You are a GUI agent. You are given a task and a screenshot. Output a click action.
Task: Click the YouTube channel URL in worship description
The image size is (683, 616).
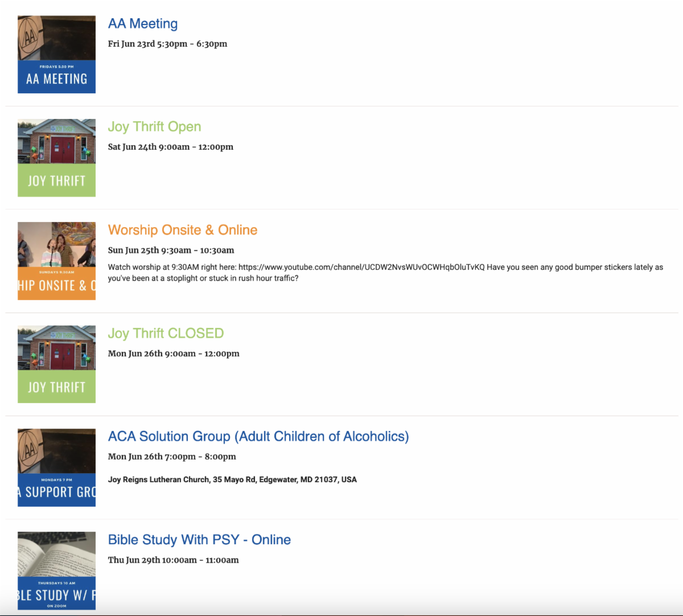point(361,267)
